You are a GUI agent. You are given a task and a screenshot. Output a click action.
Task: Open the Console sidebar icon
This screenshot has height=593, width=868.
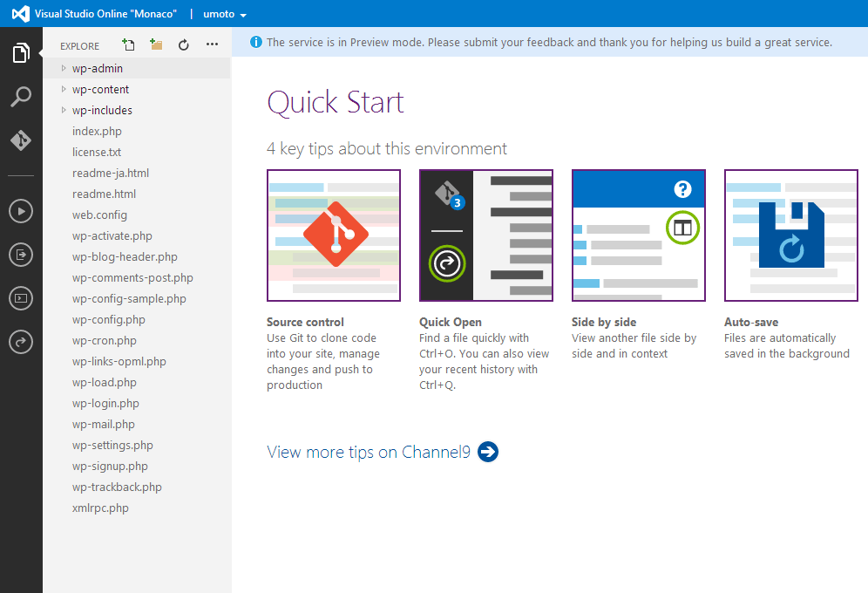tap(21, 298)
